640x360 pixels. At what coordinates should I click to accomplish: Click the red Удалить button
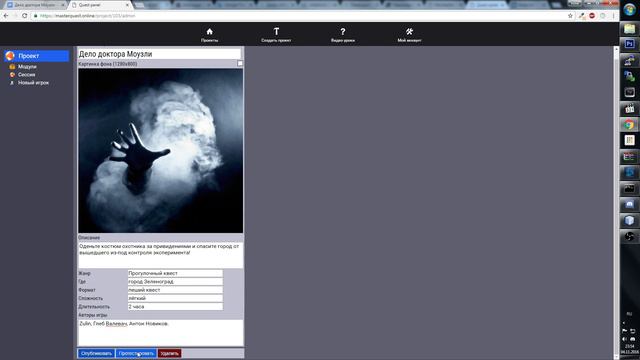pos(169,353)
